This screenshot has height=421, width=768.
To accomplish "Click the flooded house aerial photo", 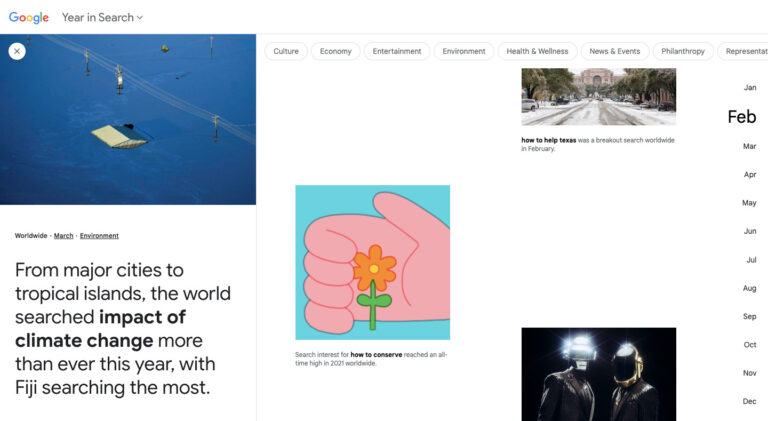I will point(128,119).
